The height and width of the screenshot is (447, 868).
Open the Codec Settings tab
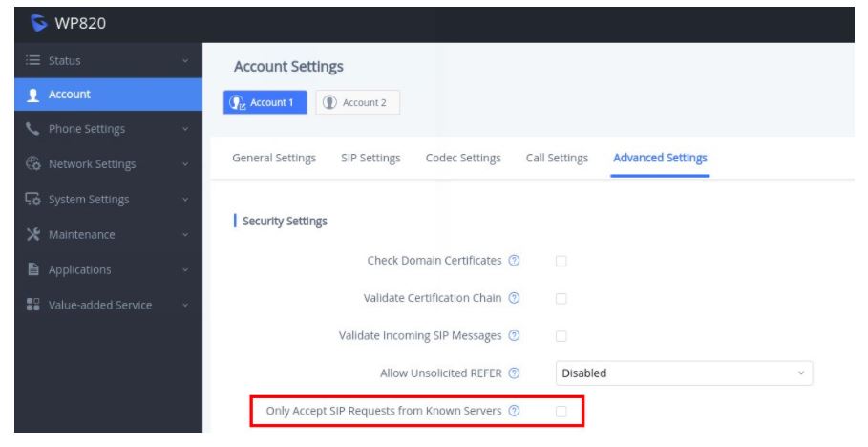pyautogui.click(x=463, y=159)
